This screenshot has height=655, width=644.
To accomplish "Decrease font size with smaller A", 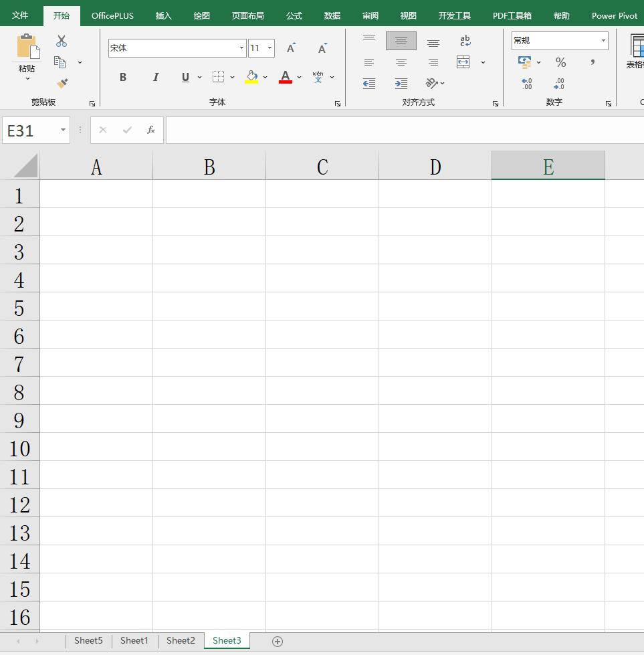I will [x=322, y=48].
